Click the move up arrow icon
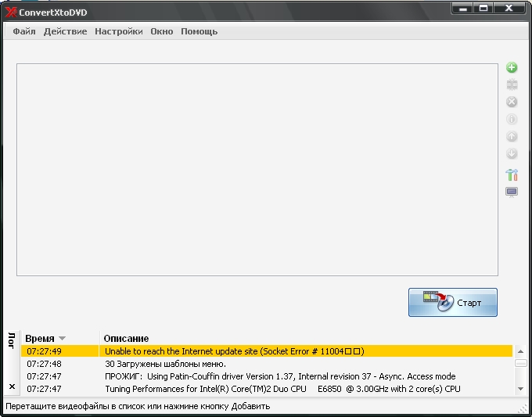This screenshot has height=417, width=532. (512, 136)
